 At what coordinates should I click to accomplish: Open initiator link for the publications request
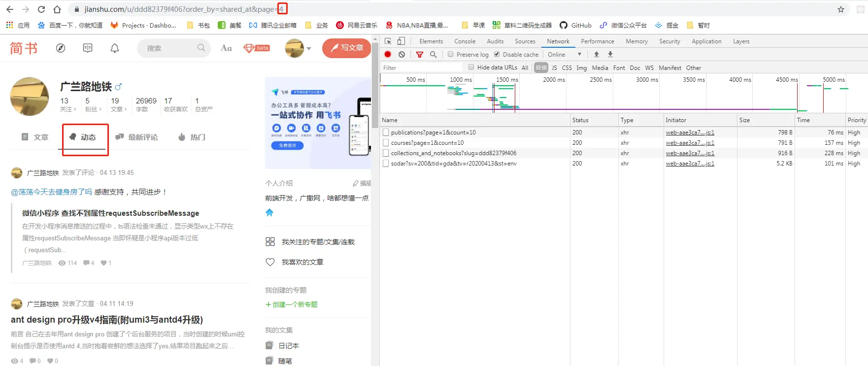coord(690,133)
